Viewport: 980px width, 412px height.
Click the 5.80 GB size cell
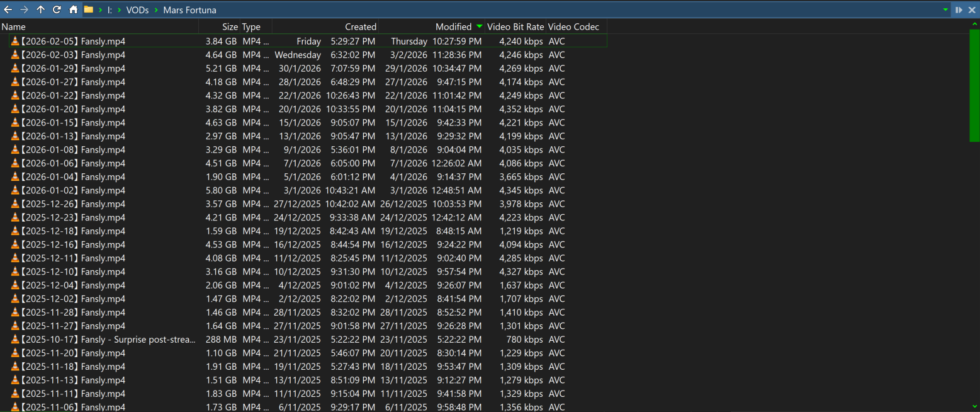point(221,190)
